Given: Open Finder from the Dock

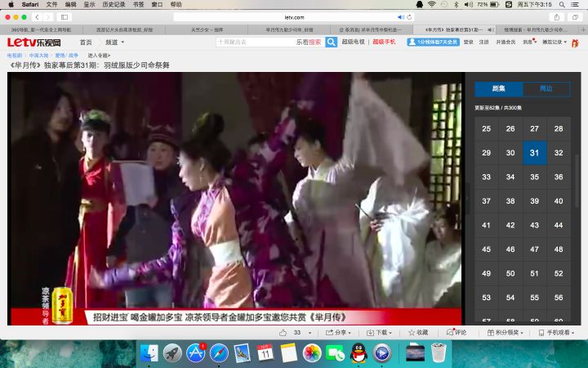Looking at the screenshot, I should tap(149, 353).
